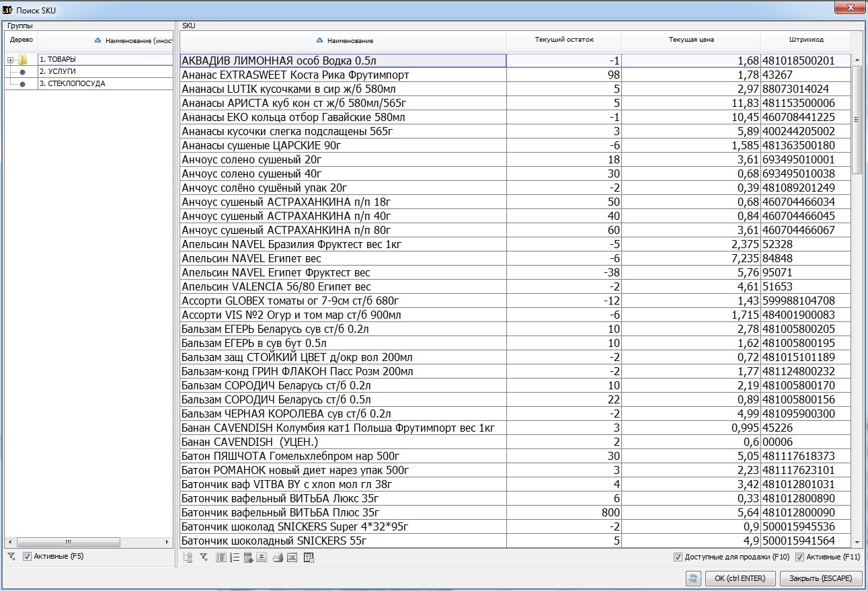This screenshot has width=868, height=591.
Task: Click the sigma sum icon in toolbar
Action: point(262,557)
